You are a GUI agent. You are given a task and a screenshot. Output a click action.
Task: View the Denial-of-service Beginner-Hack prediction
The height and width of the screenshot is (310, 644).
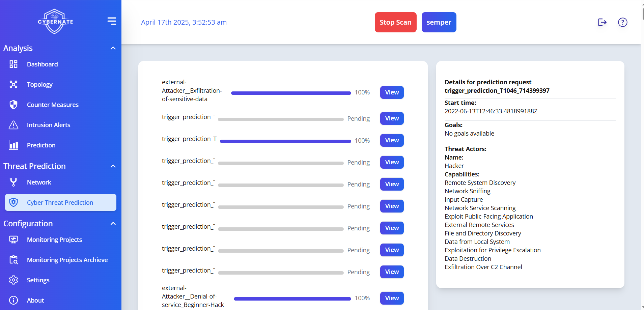coord(392,298)
